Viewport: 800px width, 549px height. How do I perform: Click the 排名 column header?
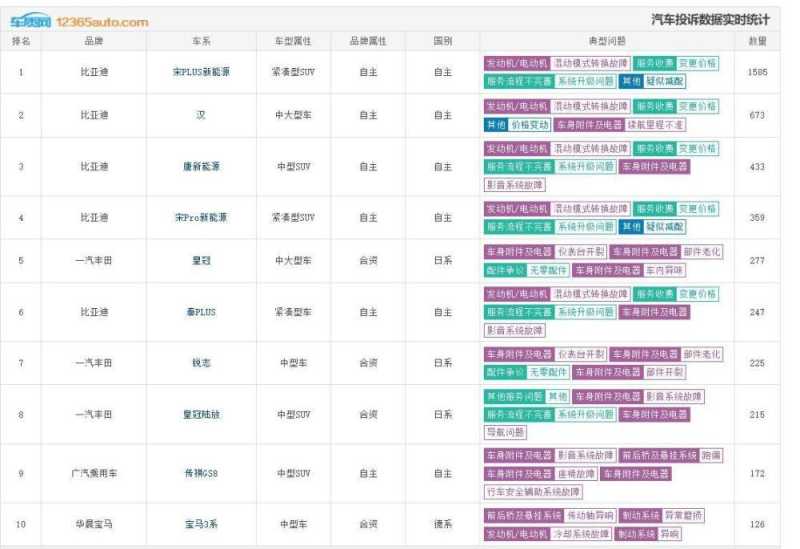pos(21,41)
